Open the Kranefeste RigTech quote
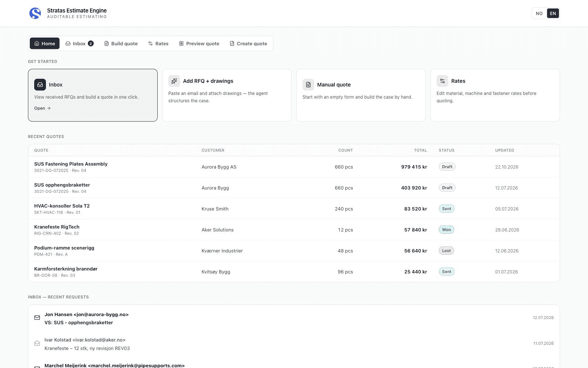Screen dimensions: 588x368 point(294,230)
